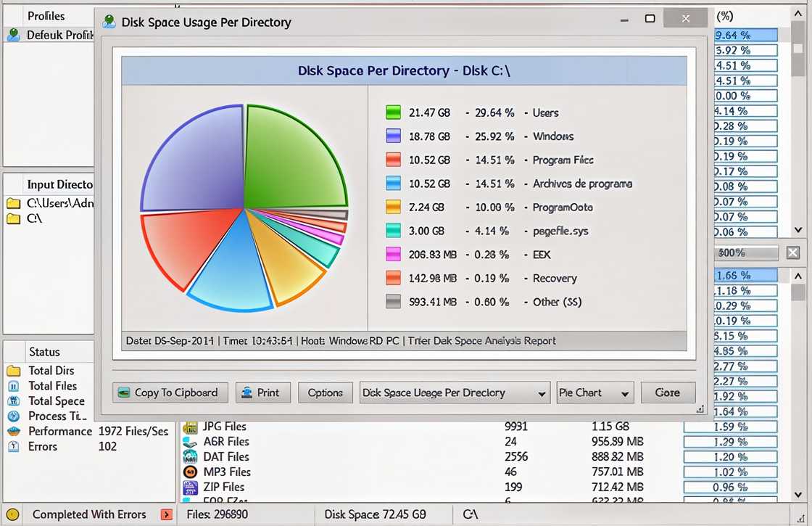
Task: Select the 29.64 % highlighted percentage bar
Action: [x=745, y=35]
